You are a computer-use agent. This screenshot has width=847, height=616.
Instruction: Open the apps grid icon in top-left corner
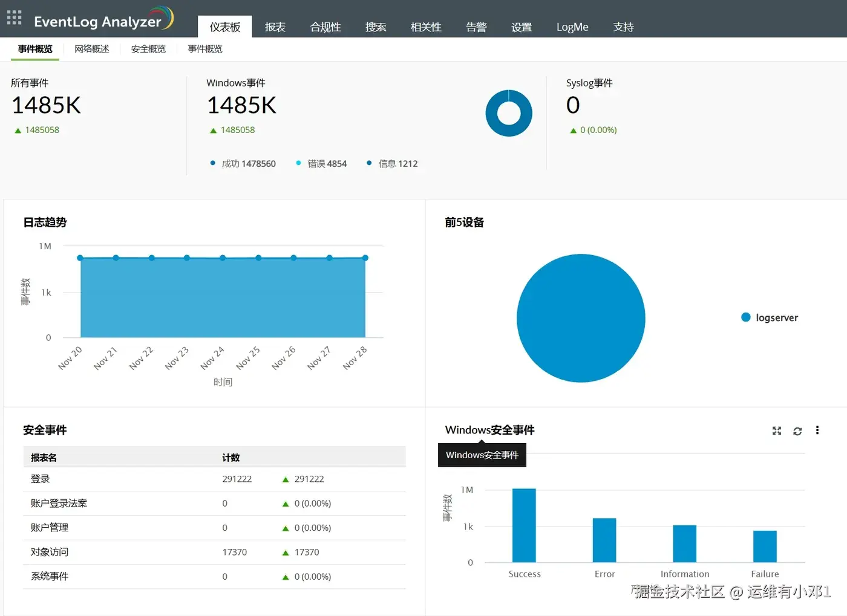tap(13, 18)
